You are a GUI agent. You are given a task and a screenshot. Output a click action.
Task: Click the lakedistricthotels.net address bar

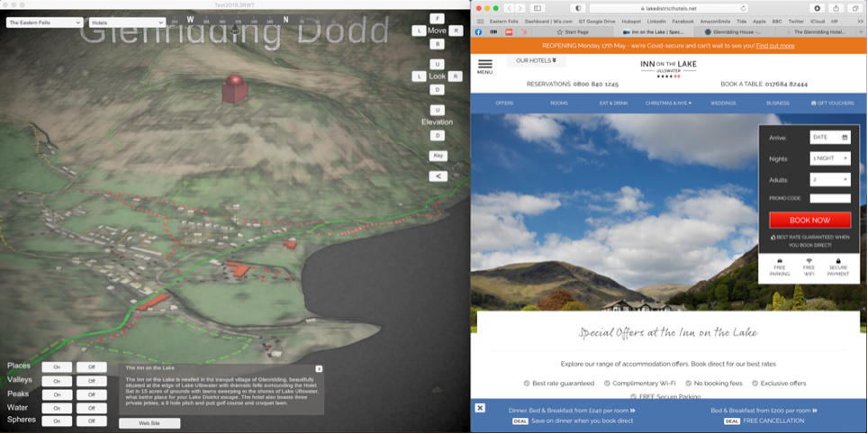click(x=669, y=8)
